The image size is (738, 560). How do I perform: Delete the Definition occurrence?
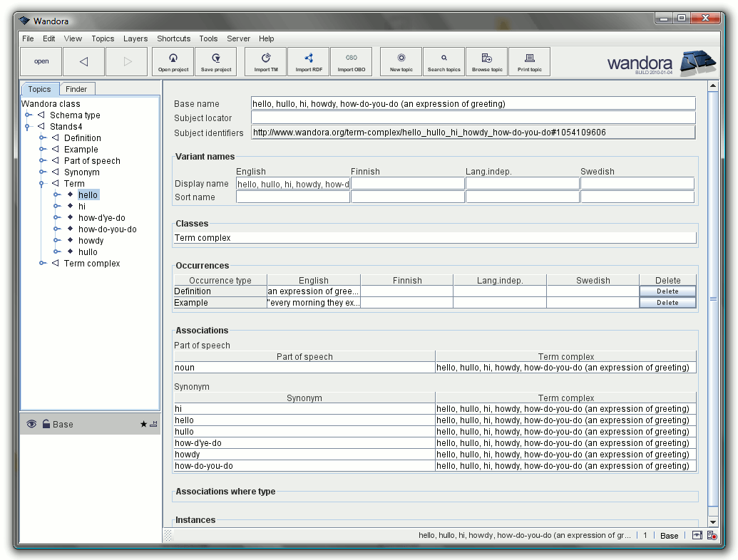tap(667, 291)
